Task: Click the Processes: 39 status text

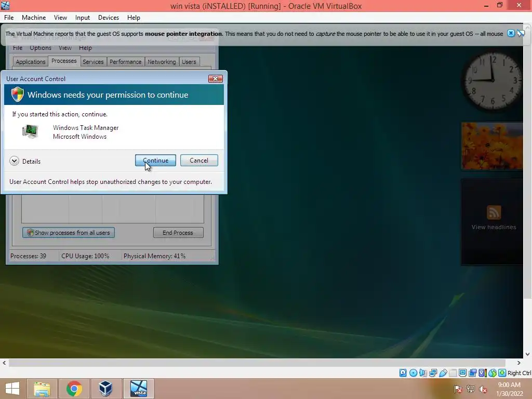Action: (28, 256)
